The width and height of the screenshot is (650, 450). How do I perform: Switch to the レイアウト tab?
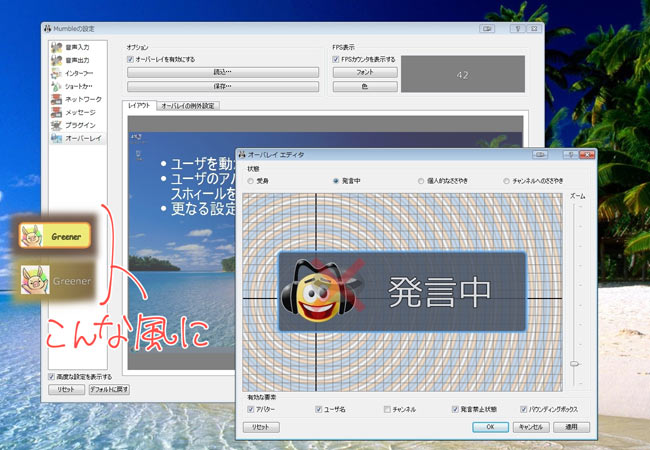click(139, 105)
